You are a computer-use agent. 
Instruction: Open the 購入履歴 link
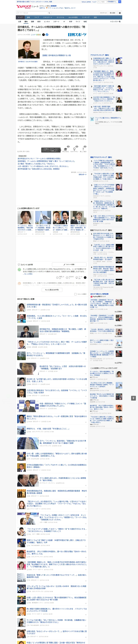112,13
